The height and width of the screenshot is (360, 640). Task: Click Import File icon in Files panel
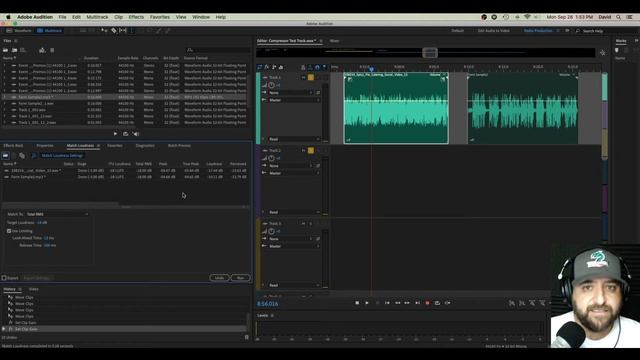[14, 50]
